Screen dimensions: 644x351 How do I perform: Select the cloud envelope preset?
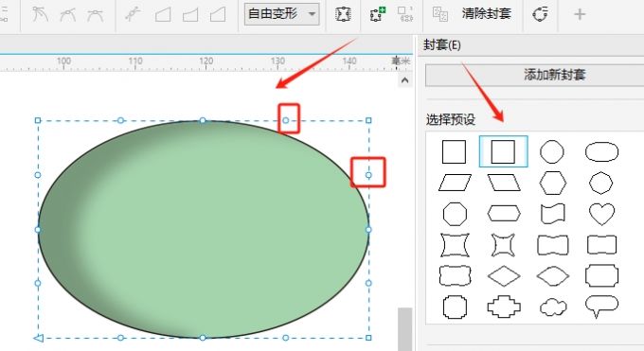(553, 307)
